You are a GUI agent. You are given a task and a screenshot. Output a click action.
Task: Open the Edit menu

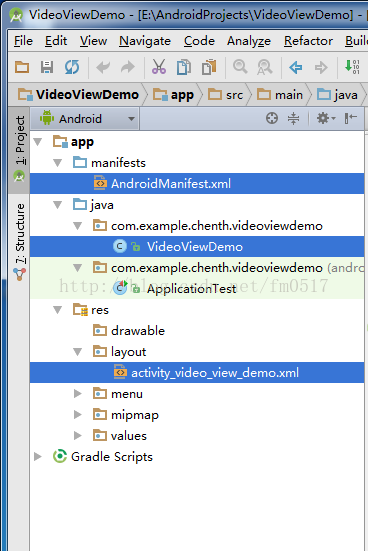tap(56, 41)
